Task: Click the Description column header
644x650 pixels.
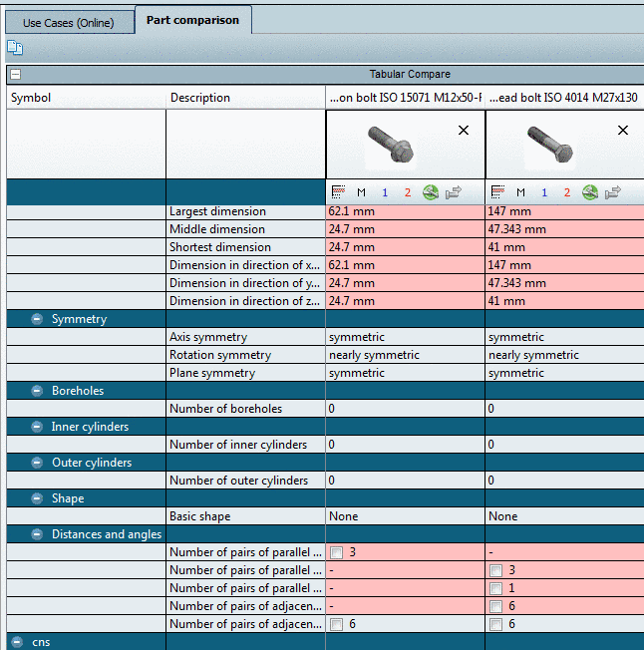Action: (200, 98)
